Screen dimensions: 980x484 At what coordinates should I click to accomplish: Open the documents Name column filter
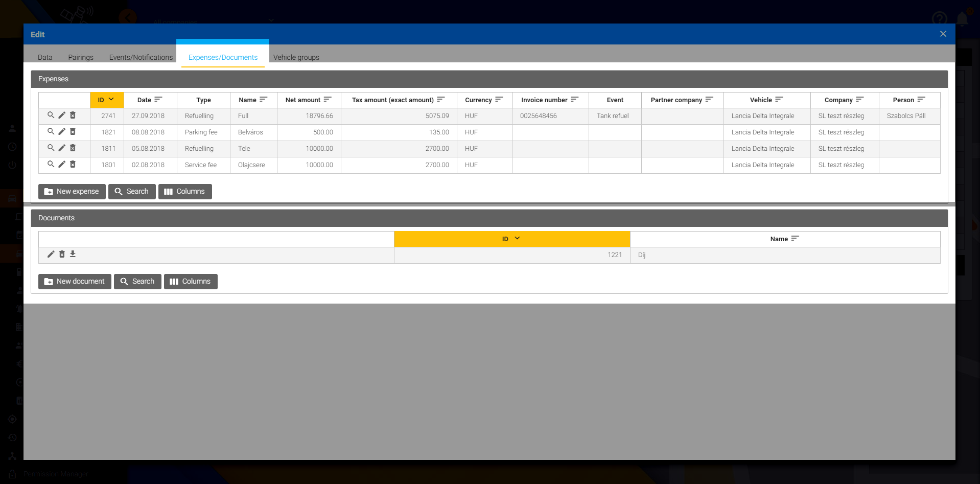pos(795,239)
